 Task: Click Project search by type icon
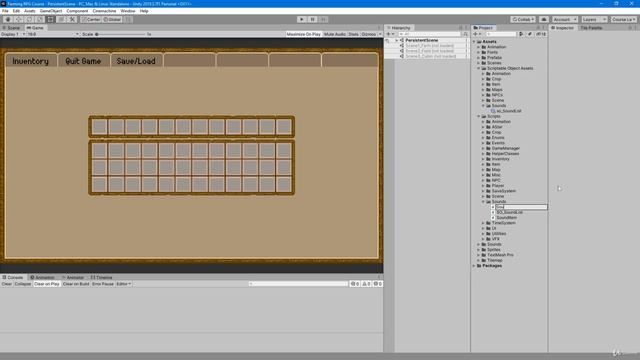point(521,34)
